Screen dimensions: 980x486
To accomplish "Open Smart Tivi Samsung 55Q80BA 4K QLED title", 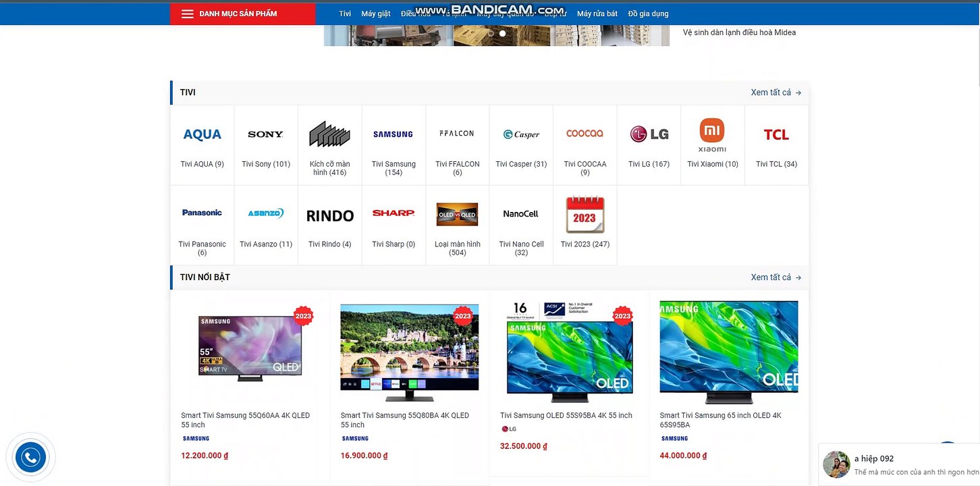I will pos(405,420).
